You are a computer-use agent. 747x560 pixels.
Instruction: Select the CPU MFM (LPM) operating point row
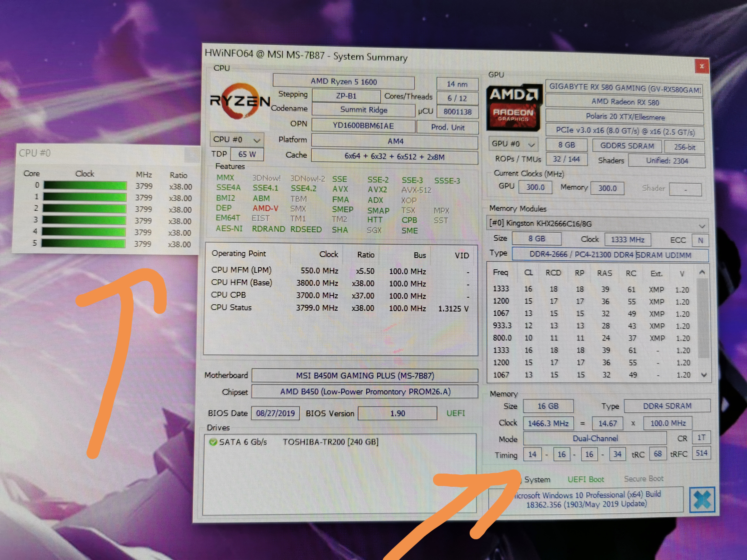click(x=340, y=271)
